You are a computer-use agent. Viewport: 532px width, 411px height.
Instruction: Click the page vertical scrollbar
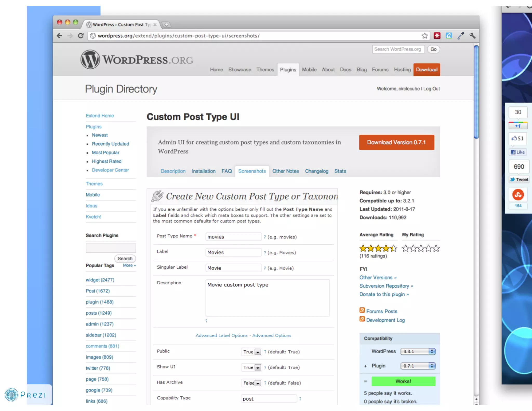coord(476,92)
